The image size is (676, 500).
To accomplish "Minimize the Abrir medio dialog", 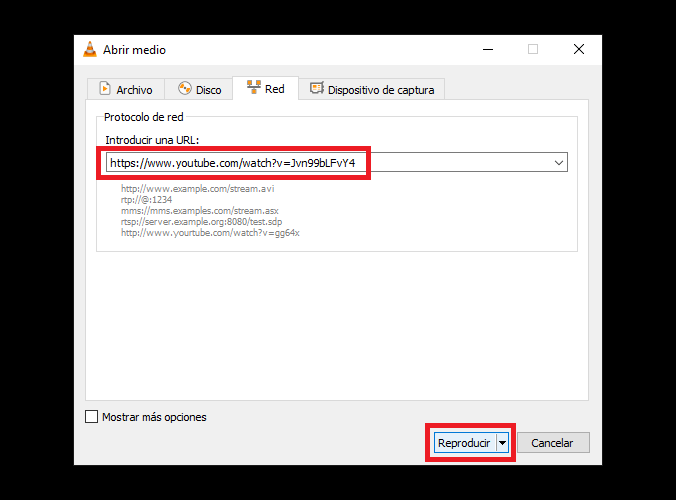I will click(488, 50).
